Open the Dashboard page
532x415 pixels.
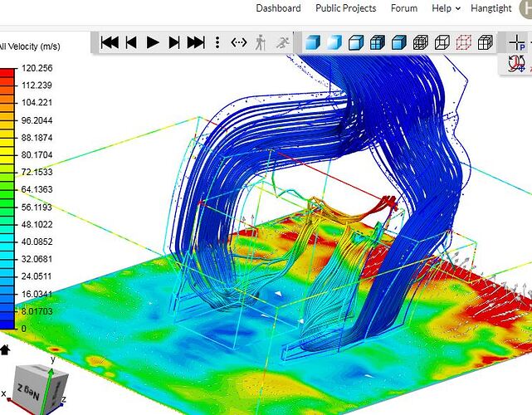pos(278,8)
